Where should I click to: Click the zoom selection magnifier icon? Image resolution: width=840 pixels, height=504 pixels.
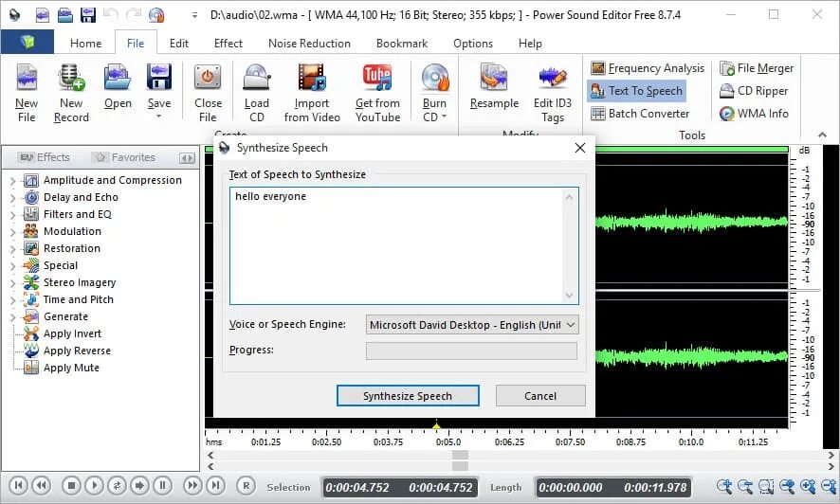coord(766,487)
